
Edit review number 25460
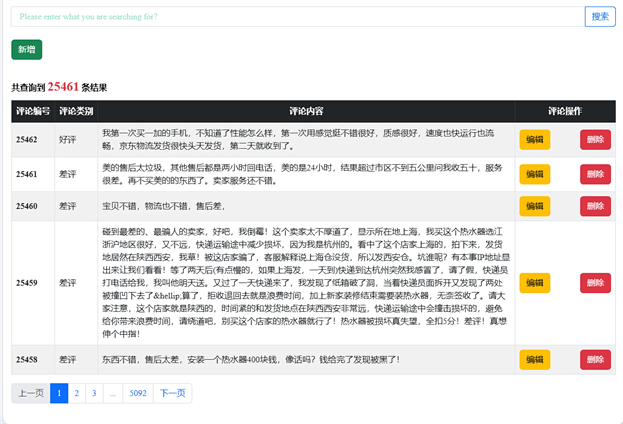(x=534, y=206)
